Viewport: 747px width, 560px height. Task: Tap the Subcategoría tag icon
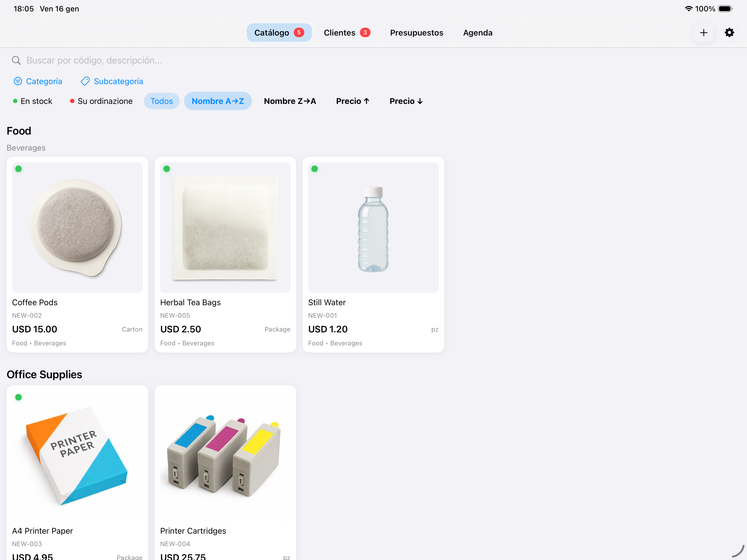(x=85, y=81)
